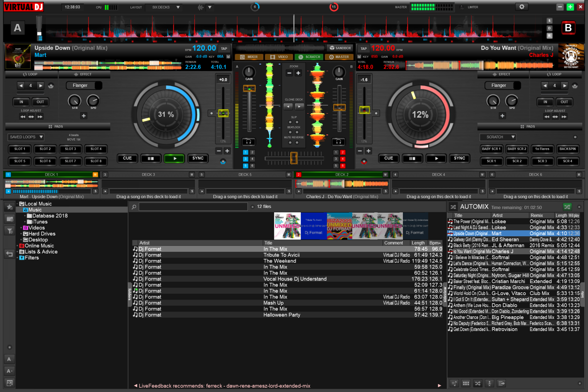Screen dimensions: 588x392
Task: Click left deck CUE button
Action: [127, 158]
